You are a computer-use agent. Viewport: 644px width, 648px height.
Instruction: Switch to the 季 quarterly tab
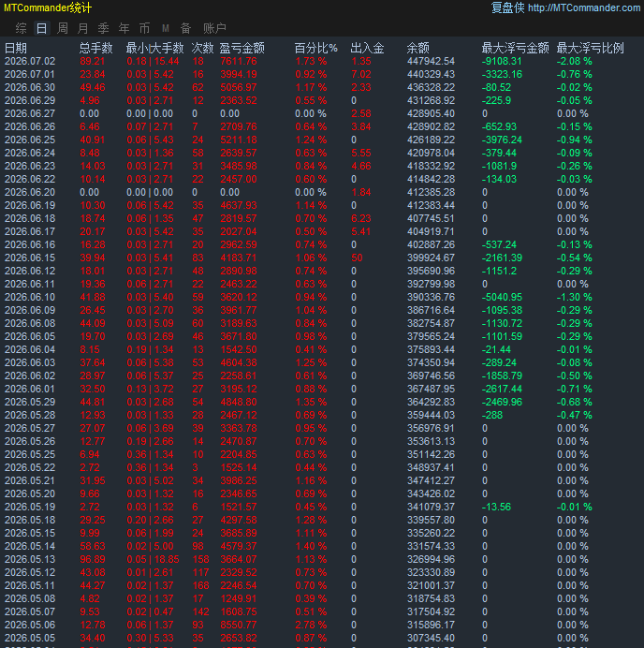(x=103, y=28)
